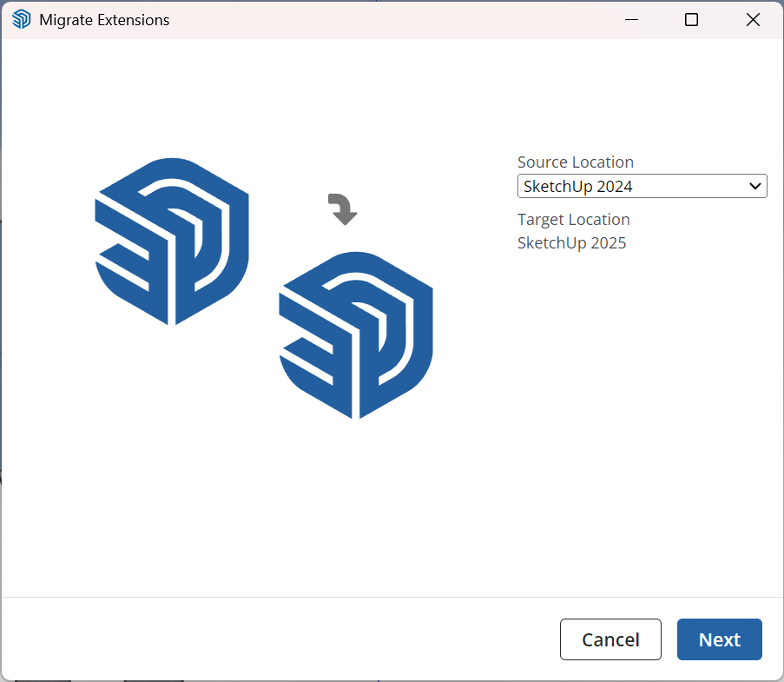
Task: Click the 'Migrate Extensions' window title
Action: click(104, 20)
